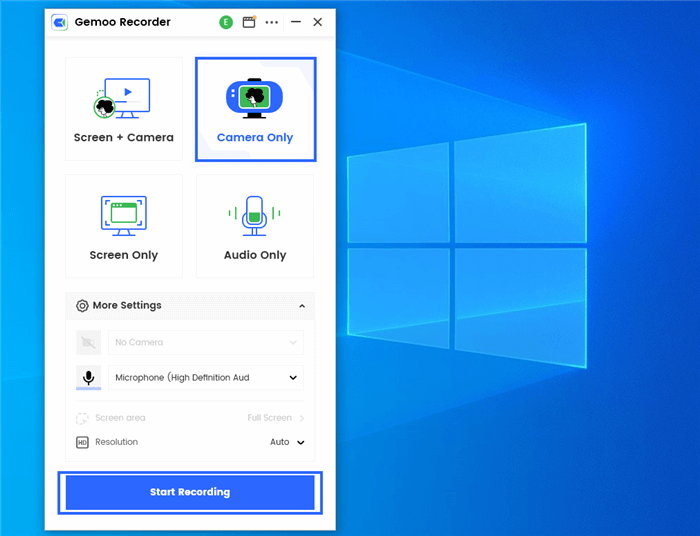Click the Gemoo Recorder title text
This screenshot has width=700, height=536.
[x=122, y=22]
